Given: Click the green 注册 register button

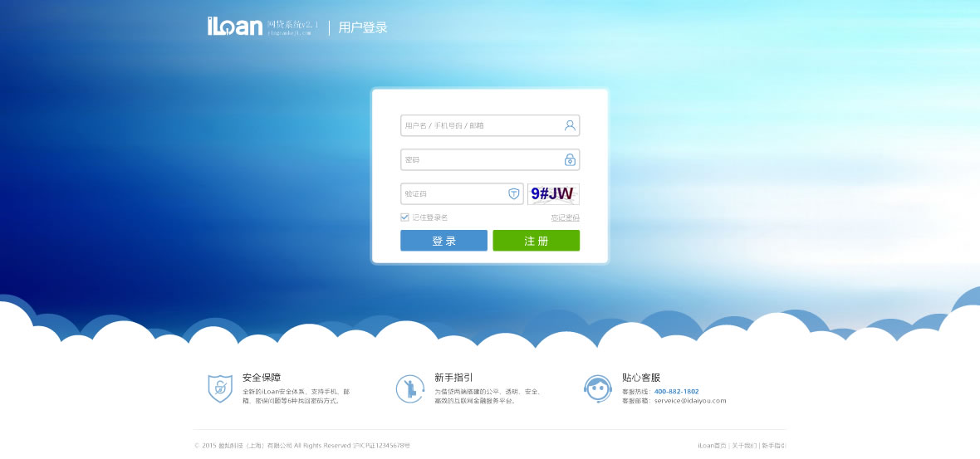Looking at the screenshot, I should coord(536,241).
